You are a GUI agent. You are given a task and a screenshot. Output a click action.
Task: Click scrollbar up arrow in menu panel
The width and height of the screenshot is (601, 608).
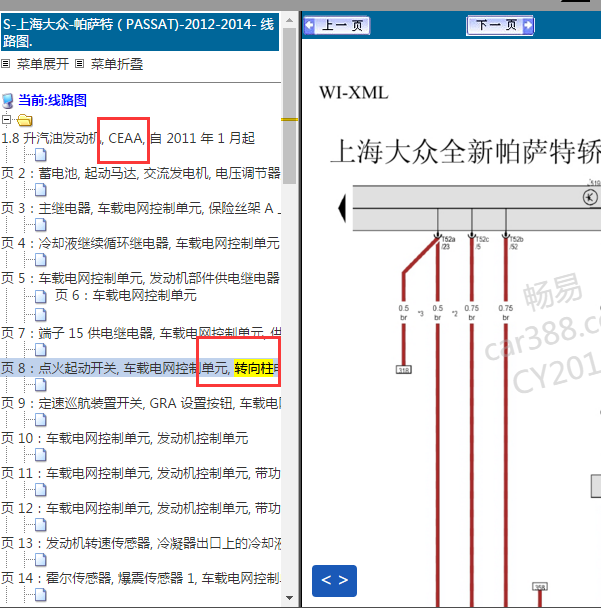tap(289, 20)
